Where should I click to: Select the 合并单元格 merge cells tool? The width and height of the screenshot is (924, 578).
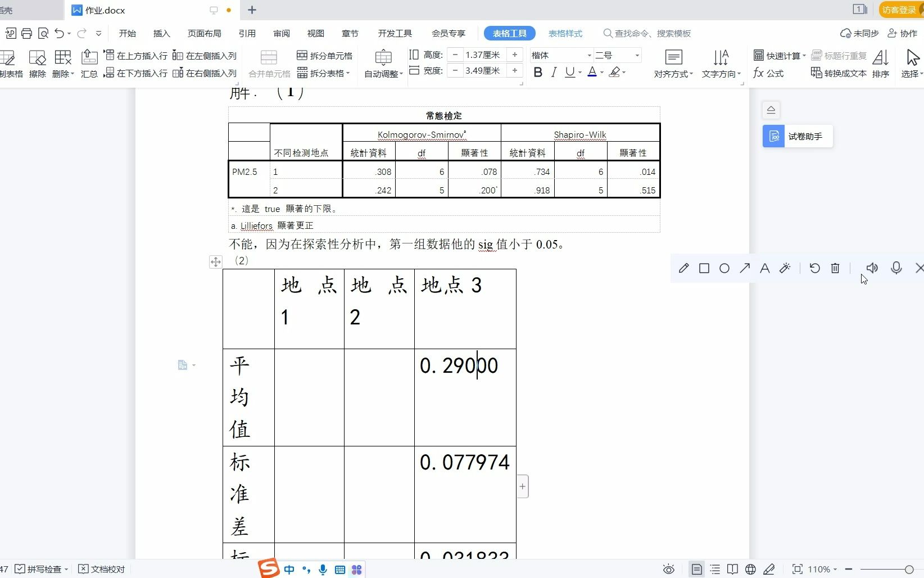click(x=269, y=64)
